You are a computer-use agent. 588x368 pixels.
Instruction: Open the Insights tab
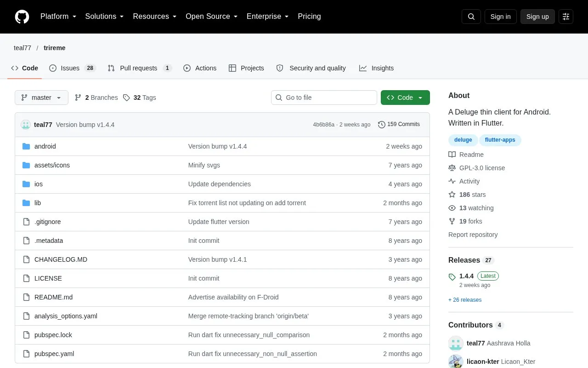click(x=377, y=68)
